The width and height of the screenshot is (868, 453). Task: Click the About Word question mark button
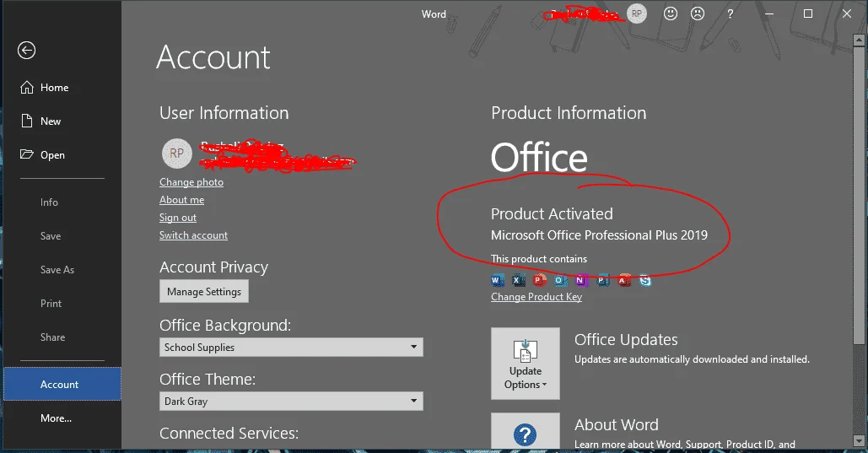tap(526, 433)
